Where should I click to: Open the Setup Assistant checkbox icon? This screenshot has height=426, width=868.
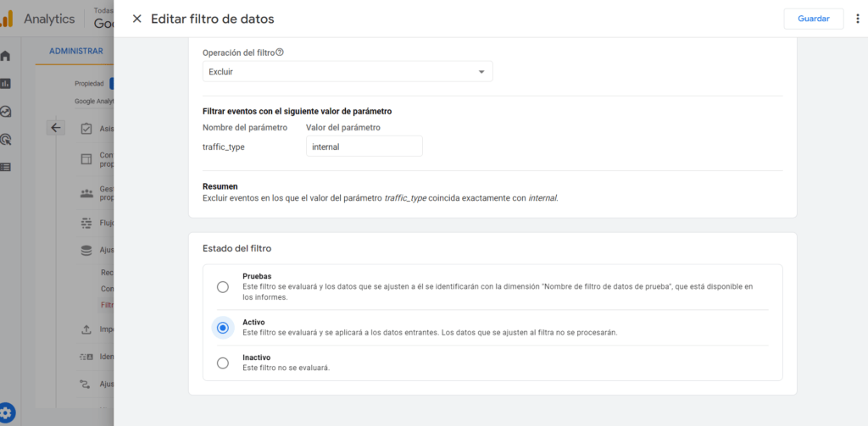(86, 129)
